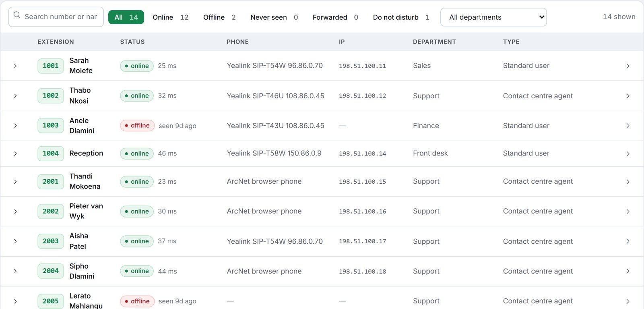Screen dimensions: 644x309
Task: Expand the Reception row
Action: (x=15, y=153)
